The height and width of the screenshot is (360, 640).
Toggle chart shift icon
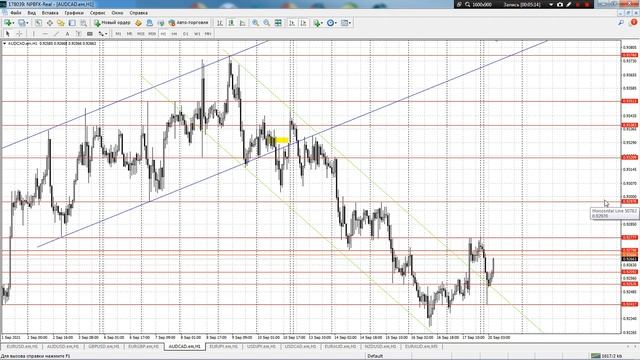[x=303, y=23]
